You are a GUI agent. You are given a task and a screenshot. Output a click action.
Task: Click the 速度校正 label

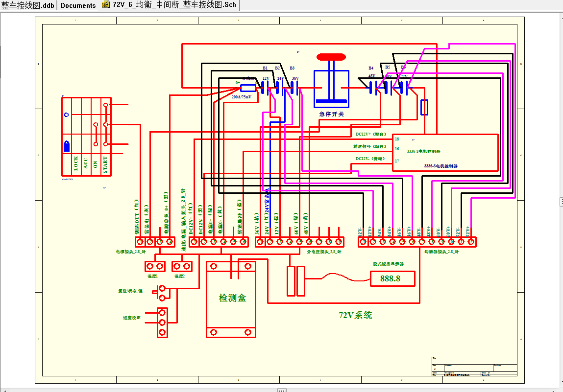[x=131, y=318]
